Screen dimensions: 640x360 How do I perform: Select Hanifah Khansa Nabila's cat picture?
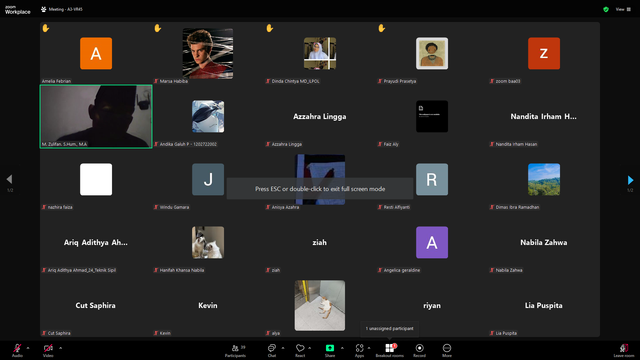(208, 242)
